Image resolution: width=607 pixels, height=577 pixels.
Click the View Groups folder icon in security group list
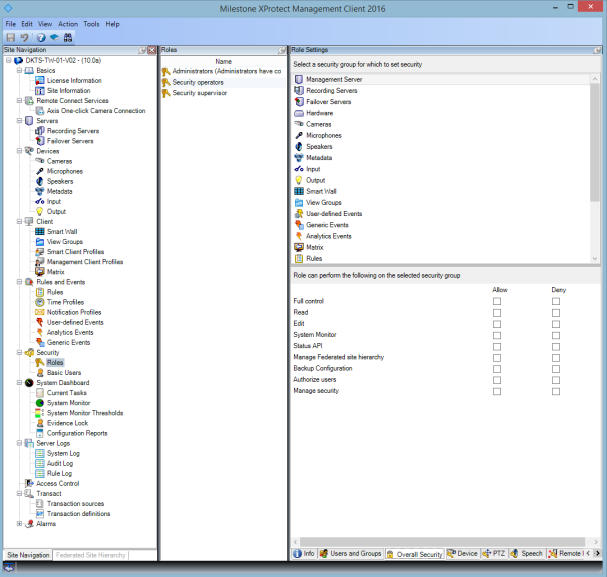tap(298, 202)
